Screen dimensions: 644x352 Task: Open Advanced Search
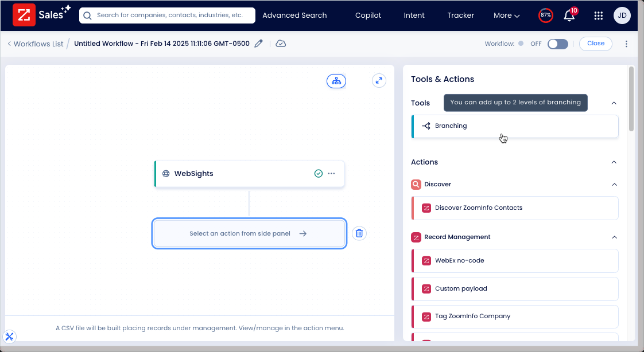[294, 15]
